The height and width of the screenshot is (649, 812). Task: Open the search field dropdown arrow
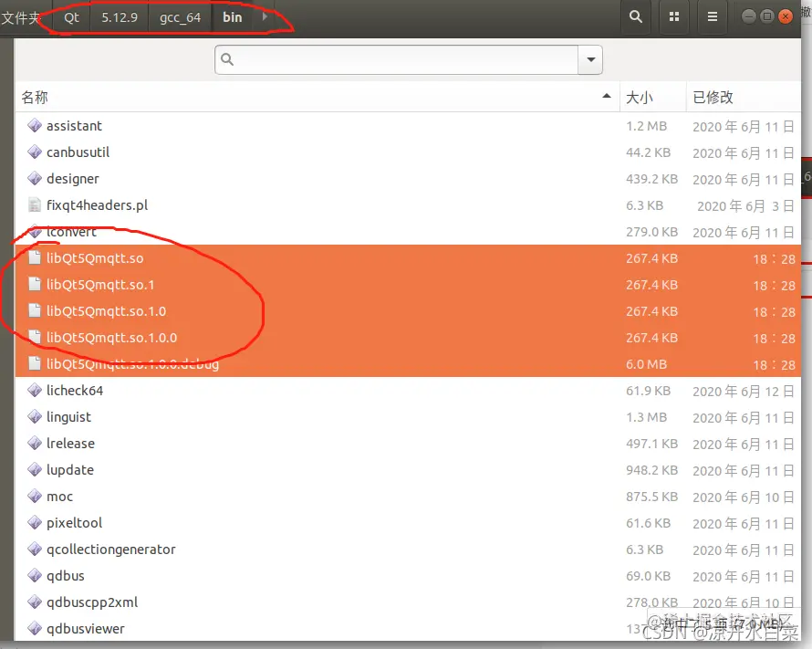click(x=590, y=59)
